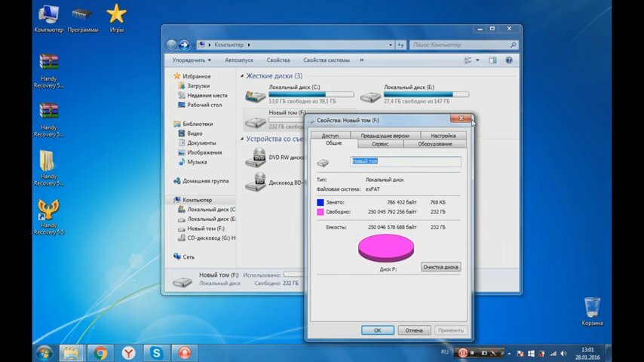The width and height of the screenshot is (644, 362).
Task: Refresh the Explorer address bar
Action: point(401,44)
